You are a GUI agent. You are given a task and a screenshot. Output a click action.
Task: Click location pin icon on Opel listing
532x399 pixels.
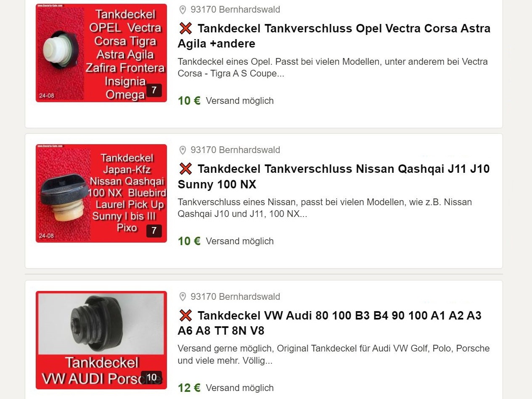click(183, 10)
